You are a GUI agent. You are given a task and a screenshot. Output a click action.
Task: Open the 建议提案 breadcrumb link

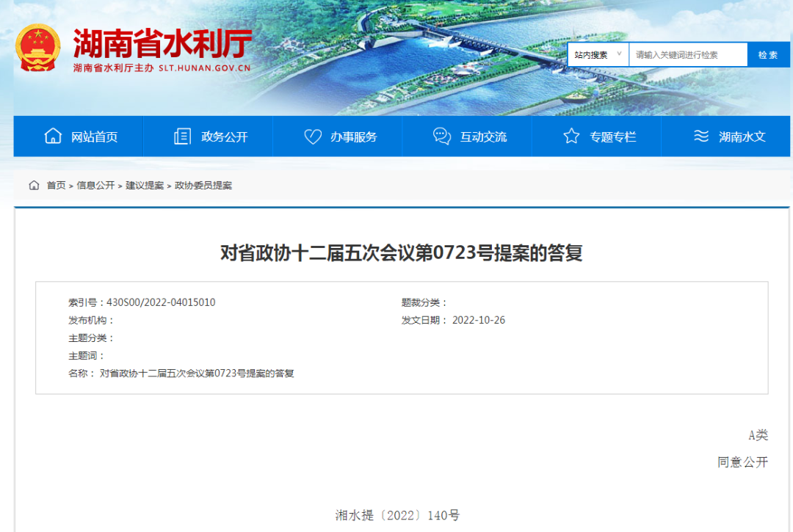[x=145, y=186]
